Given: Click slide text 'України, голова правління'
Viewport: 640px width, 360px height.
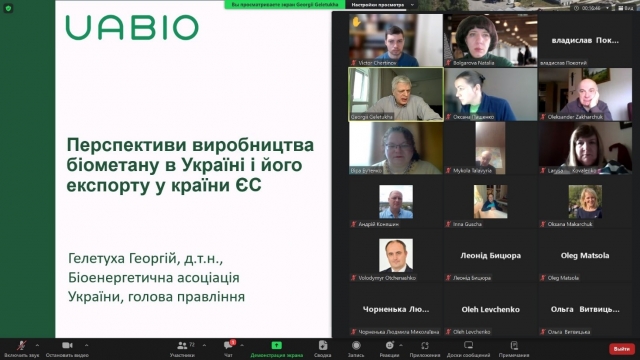Looking at the screenshot, I should [156, 297].
